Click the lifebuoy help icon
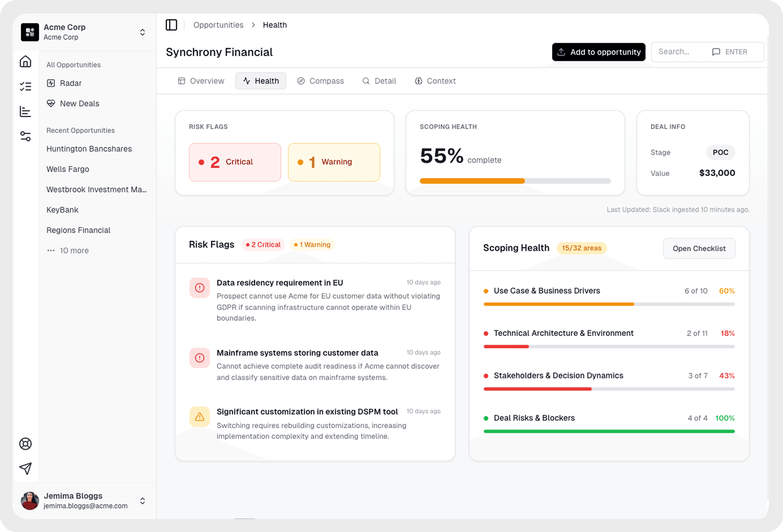Screen dimensions: 783x532 coord(25,444)
